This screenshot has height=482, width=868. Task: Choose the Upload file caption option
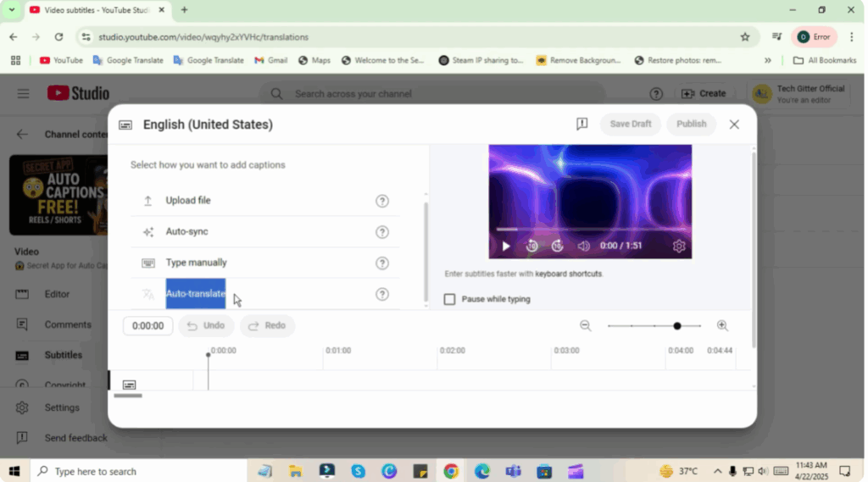coord(188,201)
